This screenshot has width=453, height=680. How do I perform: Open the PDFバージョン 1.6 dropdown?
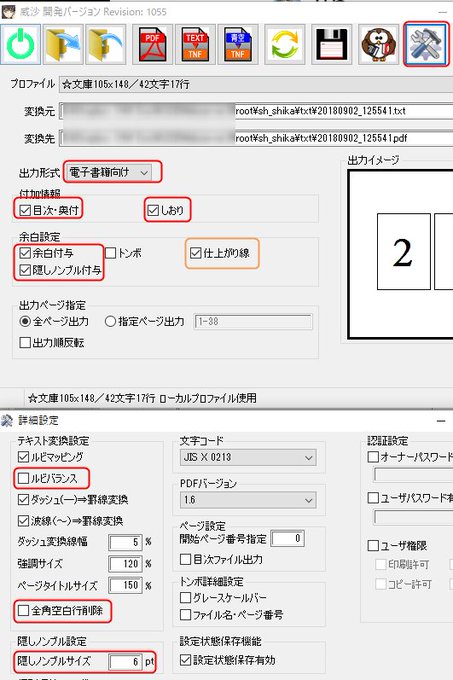pos(248,500)
